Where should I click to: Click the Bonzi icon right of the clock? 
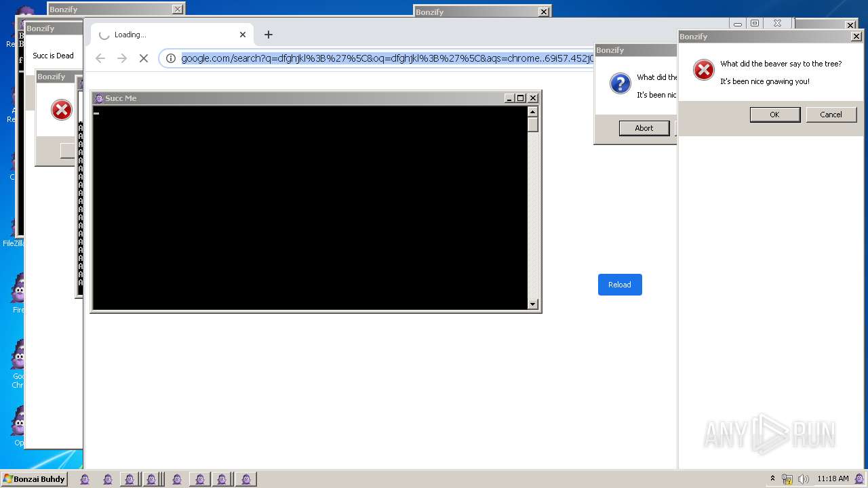pos(859,479)
